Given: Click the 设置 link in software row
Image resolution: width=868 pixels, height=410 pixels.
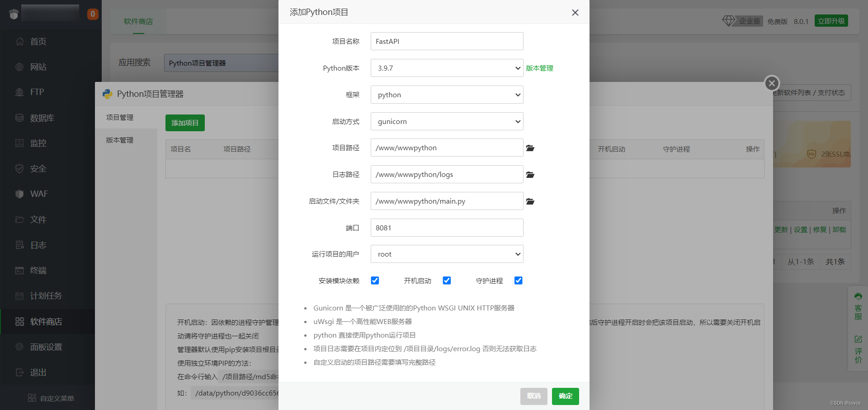Looking at the screenshot, I should [800, 229].
